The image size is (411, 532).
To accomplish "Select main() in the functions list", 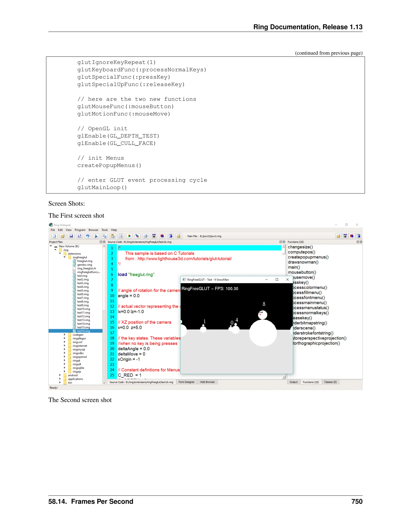I will pos(294,267).
